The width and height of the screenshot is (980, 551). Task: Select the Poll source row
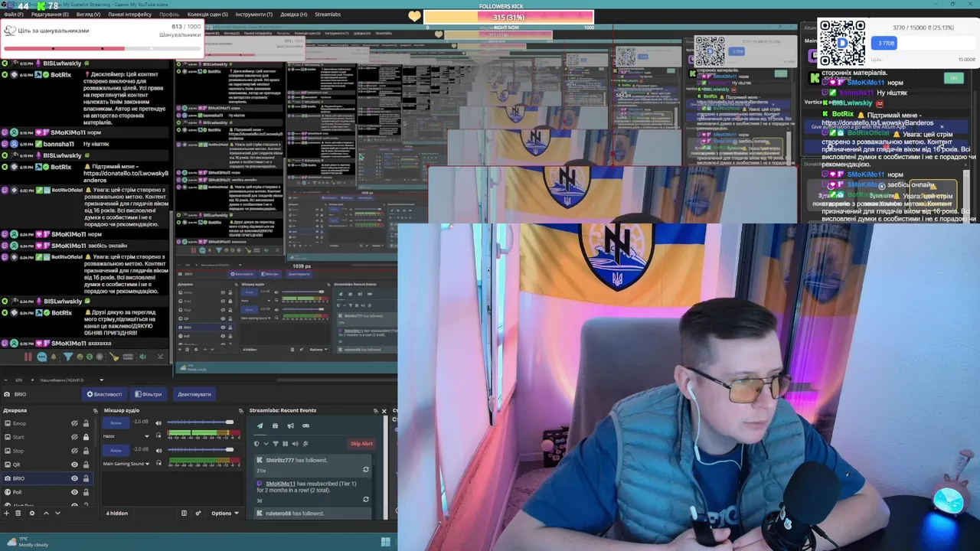[x=47, y=492]
